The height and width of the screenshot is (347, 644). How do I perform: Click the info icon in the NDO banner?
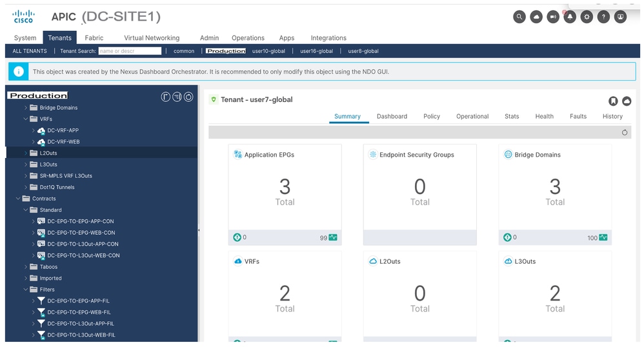click(19, 72)
